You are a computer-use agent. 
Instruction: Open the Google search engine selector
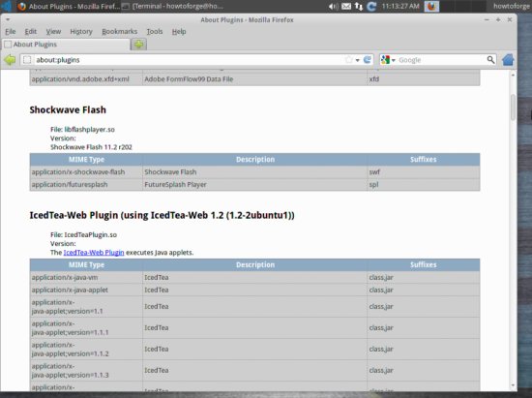pos(388,60)
